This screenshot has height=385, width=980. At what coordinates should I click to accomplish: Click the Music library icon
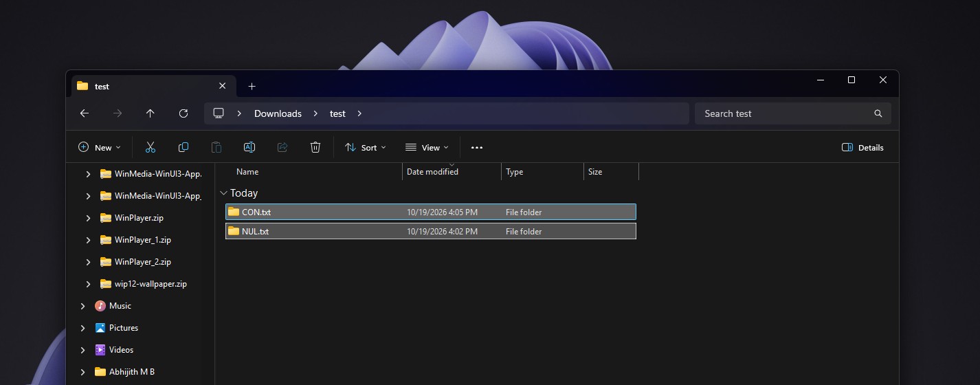coord(100,306)
